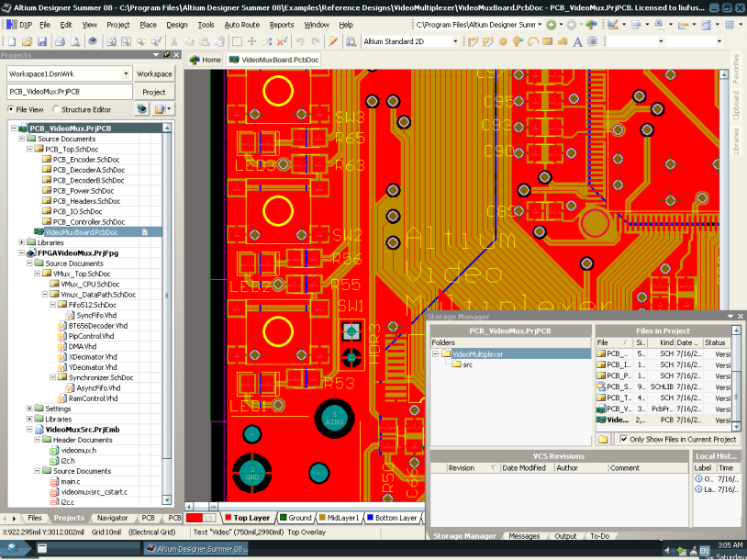
Task: Collapse the Synchronizer.SchDoc tree node
Action: pos(53,377)
